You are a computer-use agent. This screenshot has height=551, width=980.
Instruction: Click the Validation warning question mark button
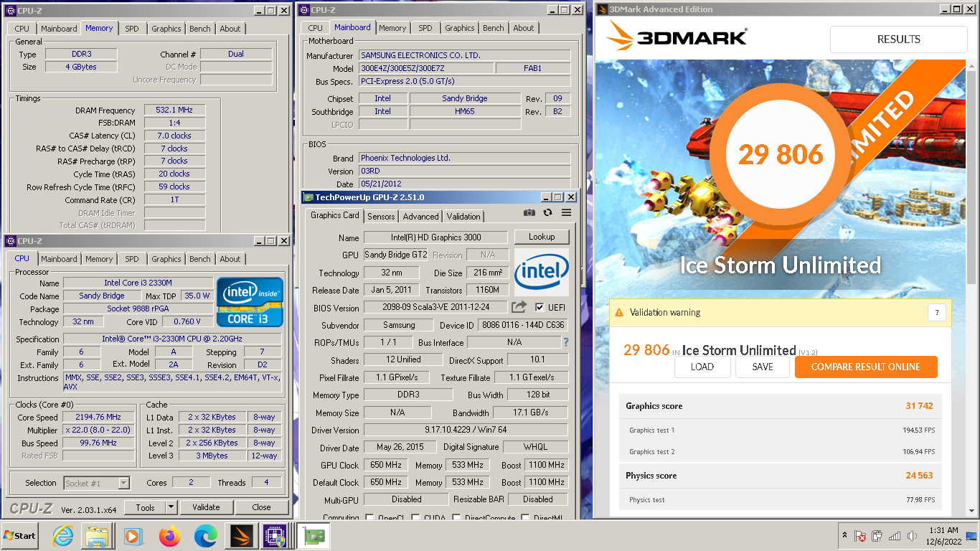click(x=936, y=312)
